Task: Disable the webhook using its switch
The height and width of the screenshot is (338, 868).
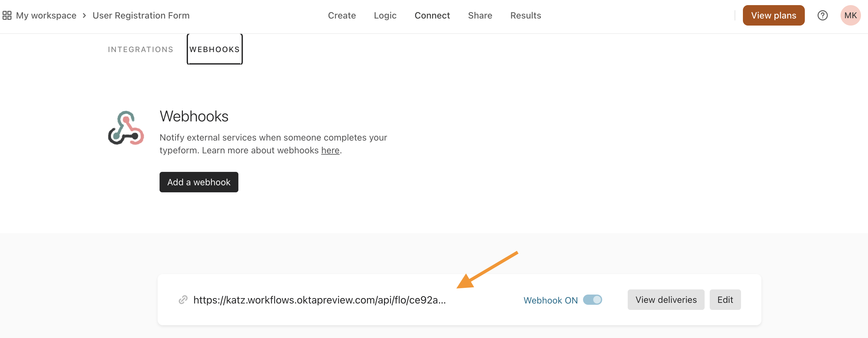Action: tap(592, 300)
